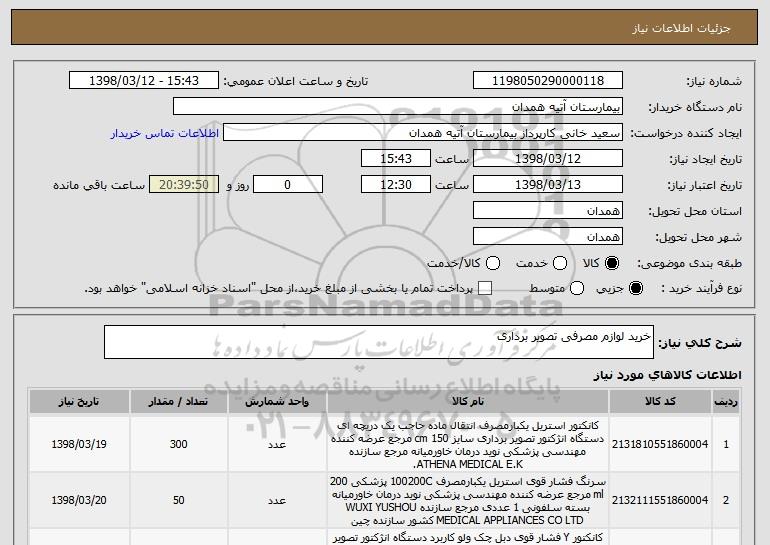Click the unit cell عدد in row 1
The height and width of the screenshot is (545, 770).
tap(277, 444)
